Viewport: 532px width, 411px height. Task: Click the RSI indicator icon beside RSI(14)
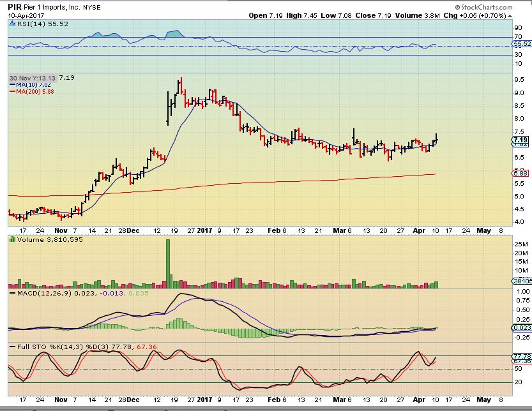(x=12, y=23)
